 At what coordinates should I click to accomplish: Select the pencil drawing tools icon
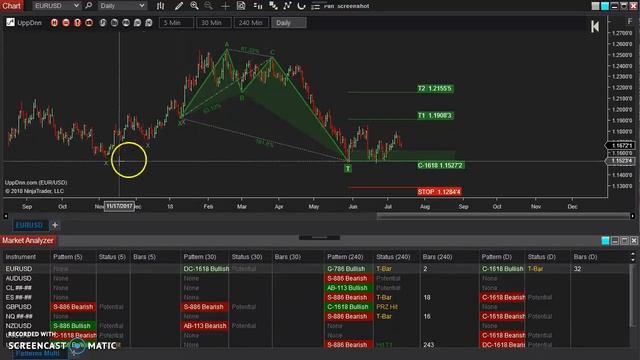point(179,6)
